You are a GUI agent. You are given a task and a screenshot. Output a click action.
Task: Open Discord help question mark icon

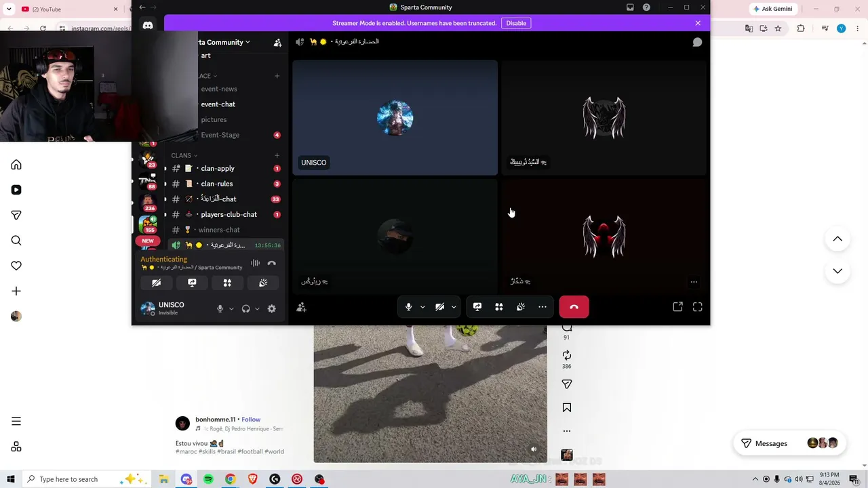646,7
